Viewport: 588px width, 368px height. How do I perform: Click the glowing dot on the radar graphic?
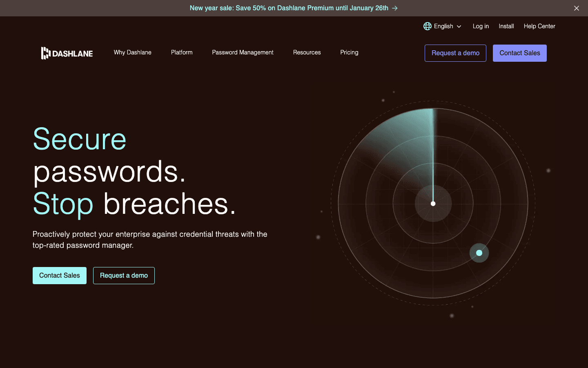(479, 253)
